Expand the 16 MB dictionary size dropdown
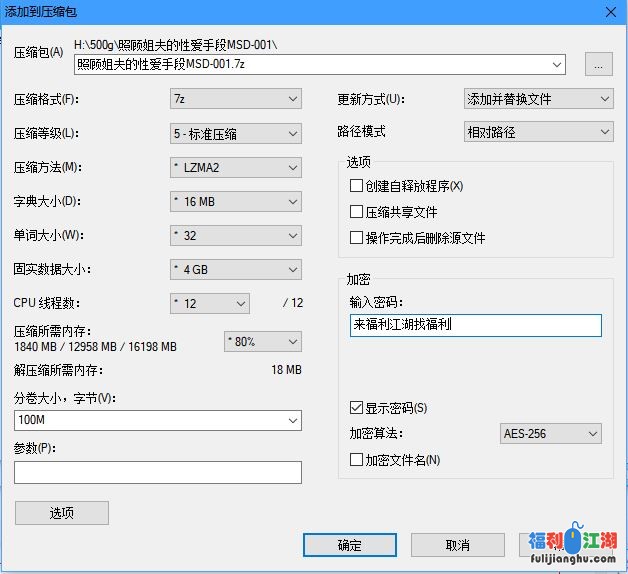Screen dimensions: 628x574 (235, 201)
